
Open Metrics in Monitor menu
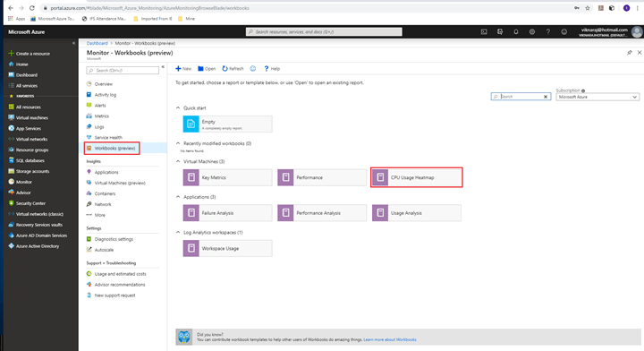(97, 116)
